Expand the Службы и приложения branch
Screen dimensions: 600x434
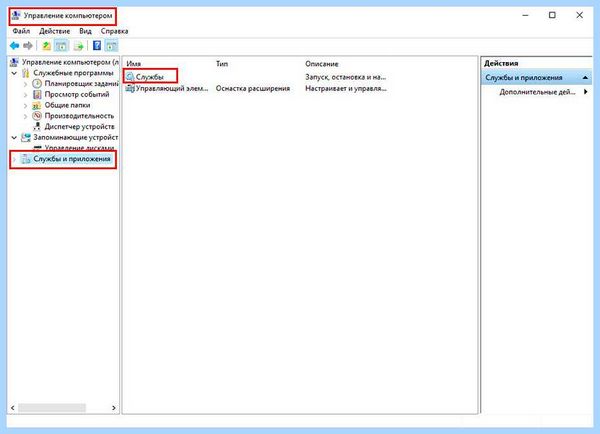(14, 159)
